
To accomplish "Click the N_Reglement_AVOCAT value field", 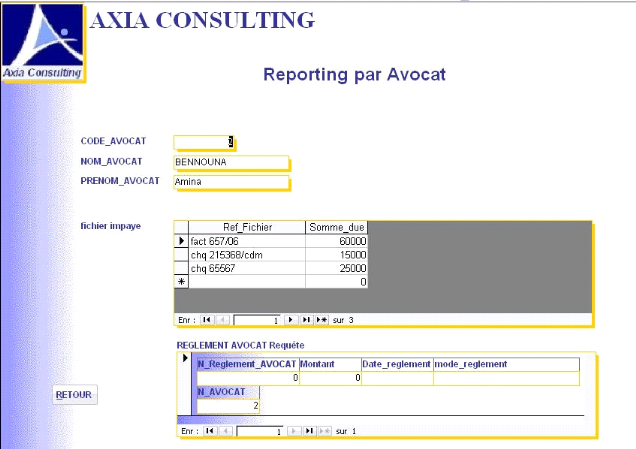I will point(248,378).
